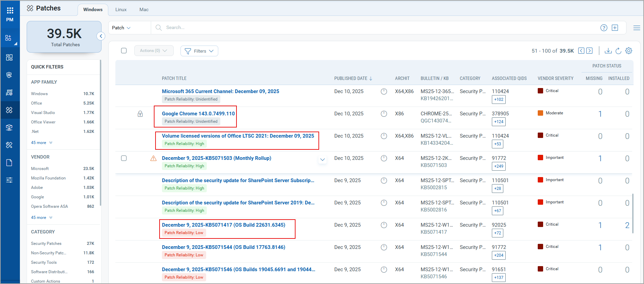The width and height of the screenshot is (644, 284).
Task: Go to next page of patches
Action: click(x=589, y=51)
